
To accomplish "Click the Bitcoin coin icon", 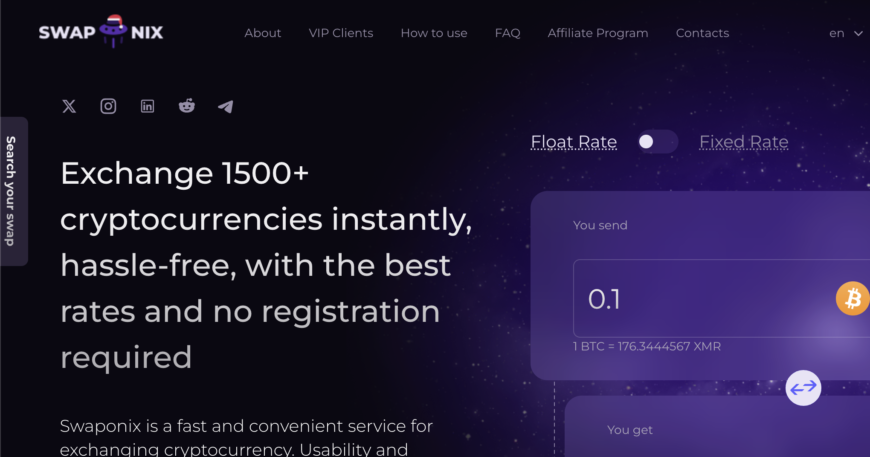I will click(x=852, y=298).
